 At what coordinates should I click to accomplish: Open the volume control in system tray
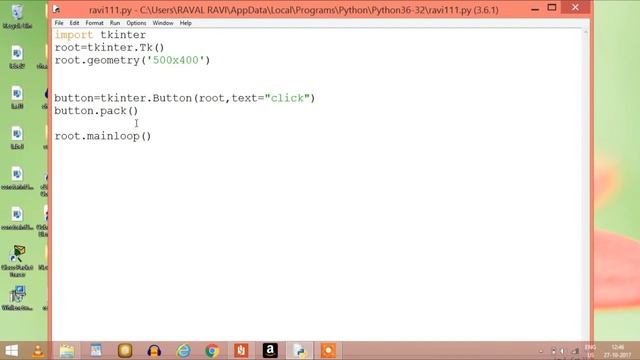pyautogui.click(x=562, y=351)
